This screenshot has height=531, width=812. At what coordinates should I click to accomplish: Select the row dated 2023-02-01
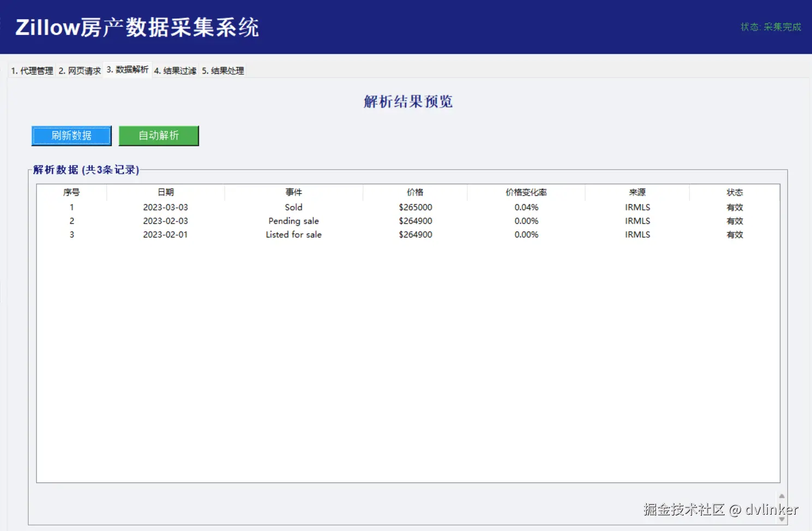tap(408, 235)
